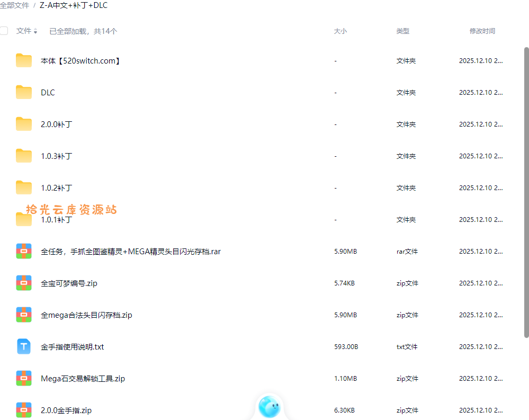This screenshot has height=420, width=529.
Task: Open the 大小 column header
Action: [340, 31]
